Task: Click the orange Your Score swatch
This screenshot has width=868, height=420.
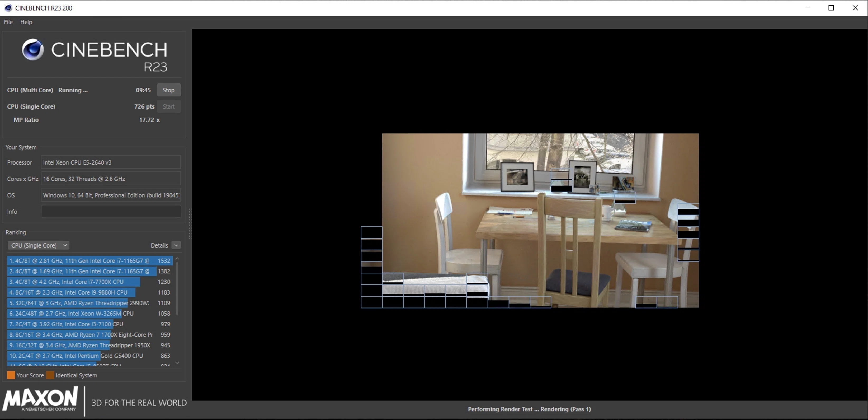Action: (x=11, y=375)
